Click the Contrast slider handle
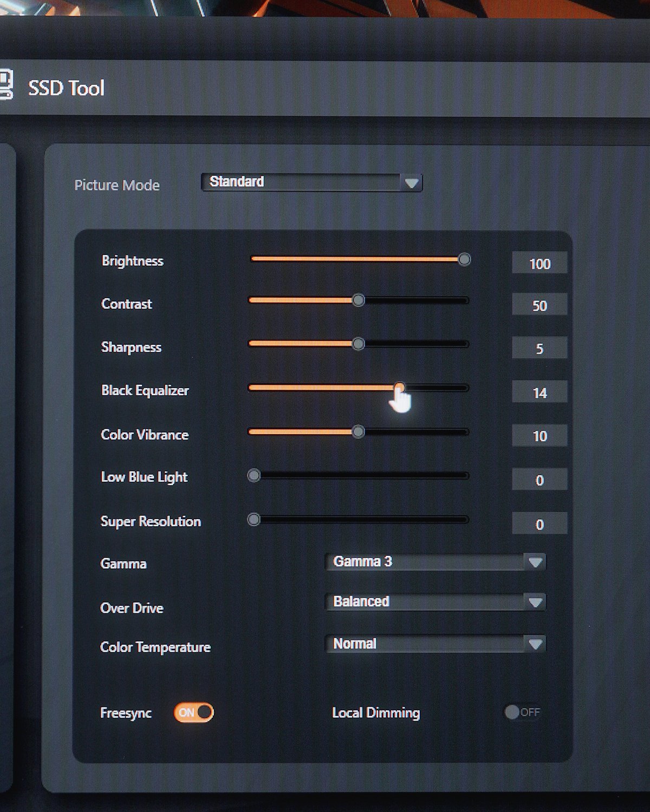The width and height of the screenshot is (650, 812). click(x=358, y=300)
